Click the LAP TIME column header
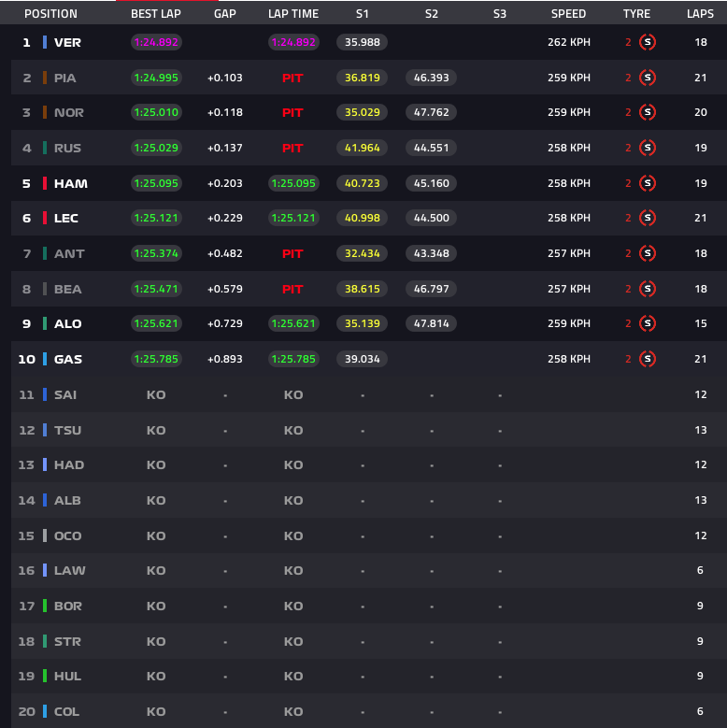727x728 pixels. coord(293,14)
